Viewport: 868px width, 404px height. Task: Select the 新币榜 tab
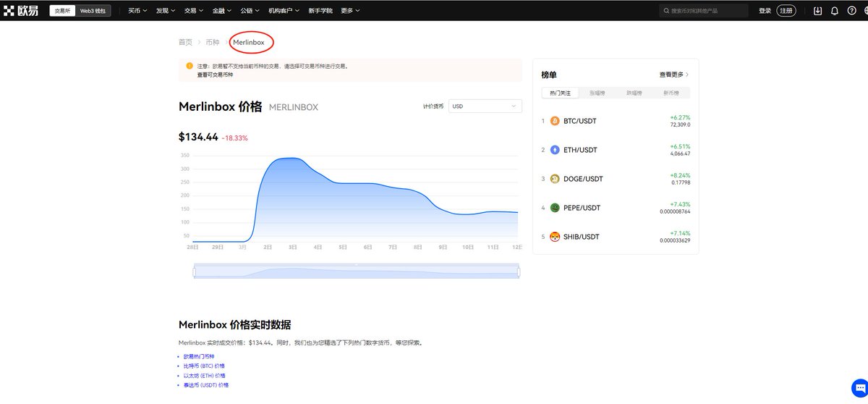click(x=671, y=93)
